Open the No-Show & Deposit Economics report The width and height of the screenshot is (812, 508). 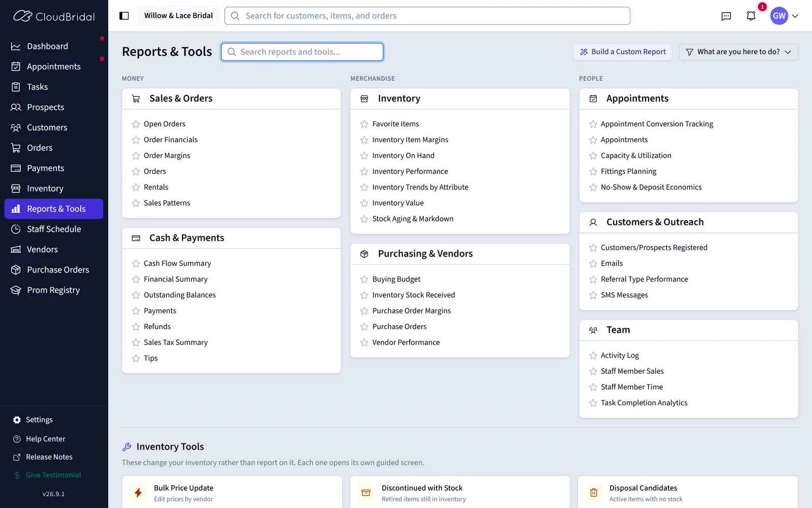click(x=651, y=187)
